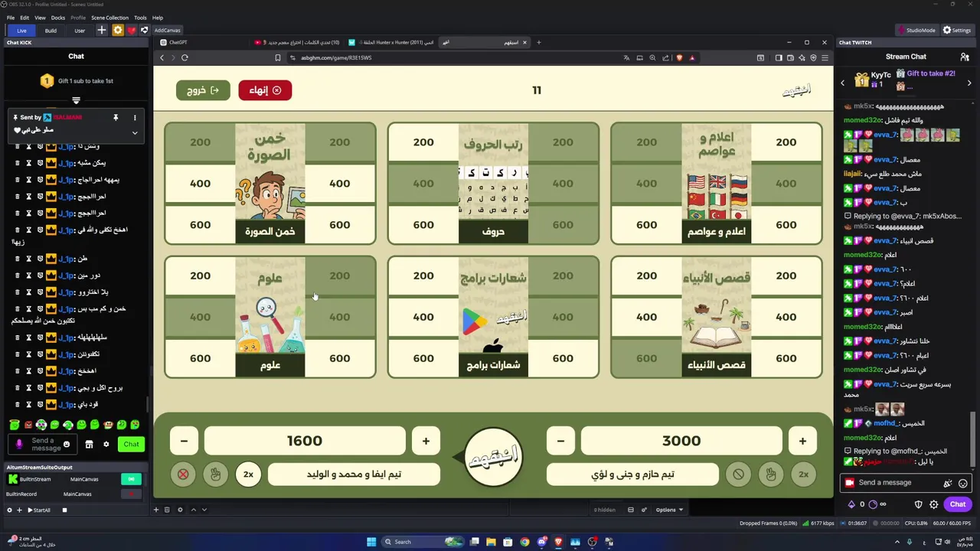
Task: Increase the 3000 team score with plus
Action: click(x=802, y=441)
